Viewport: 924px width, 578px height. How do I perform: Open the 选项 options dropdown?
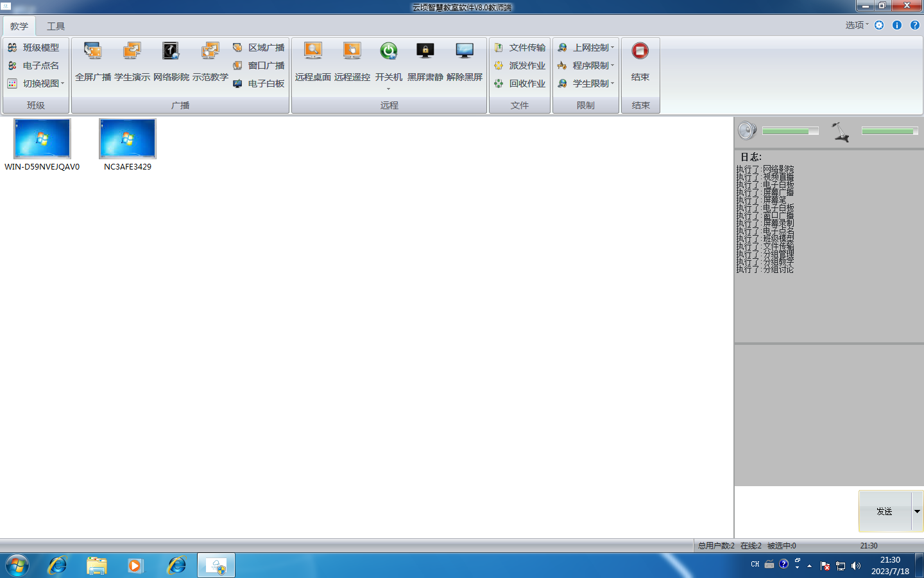point(857,25)
